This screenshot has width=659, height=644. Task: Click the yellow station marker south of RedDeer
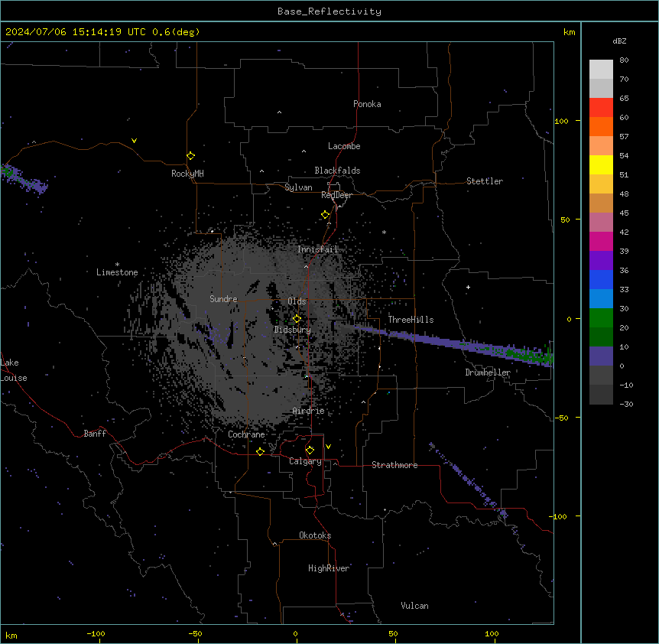click(x=326, y=215)
